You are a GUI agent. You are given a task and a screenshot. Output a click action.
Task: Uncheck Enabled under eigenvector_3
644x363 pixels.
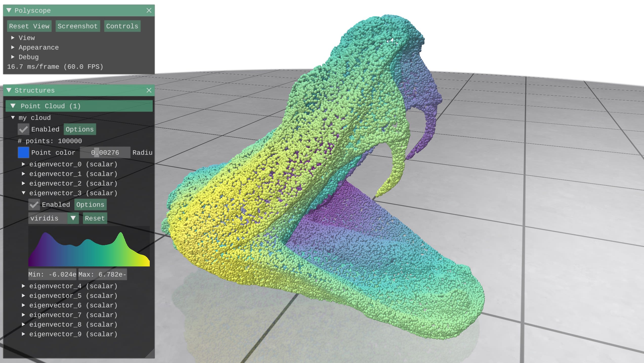click(34, 205)
